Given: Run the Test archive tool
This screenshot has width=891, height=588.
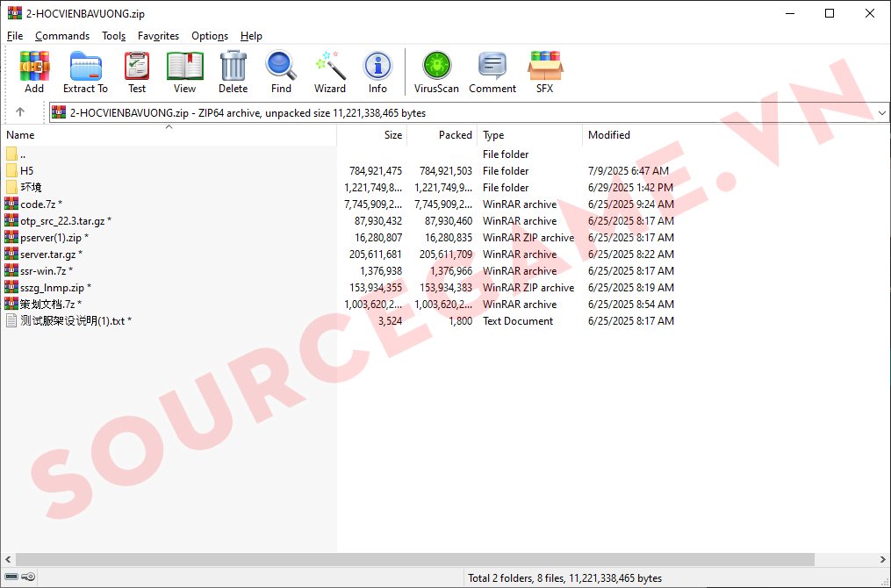Looking at the screenshot, I should click(x=137, y=71).
